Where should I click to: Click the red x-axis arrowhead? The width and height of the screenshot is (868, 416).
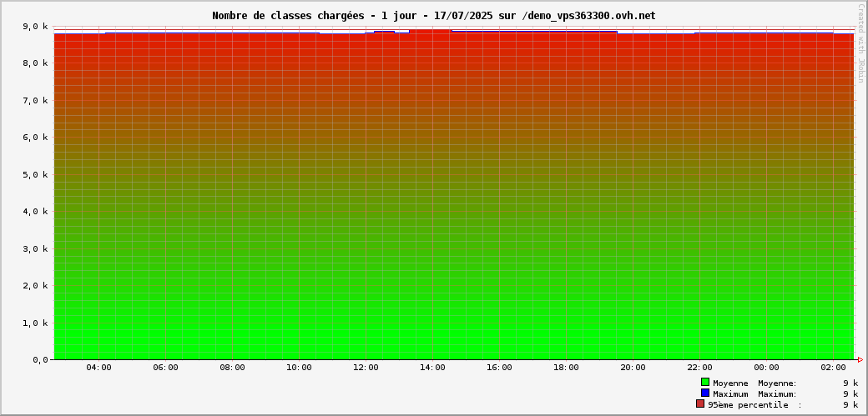[x=860, y=359]
